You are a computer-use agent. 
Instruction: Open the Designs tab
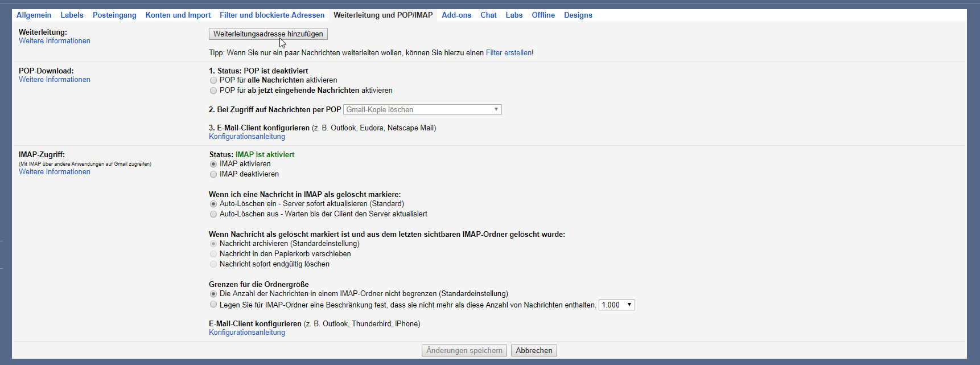tap(578, 15)
